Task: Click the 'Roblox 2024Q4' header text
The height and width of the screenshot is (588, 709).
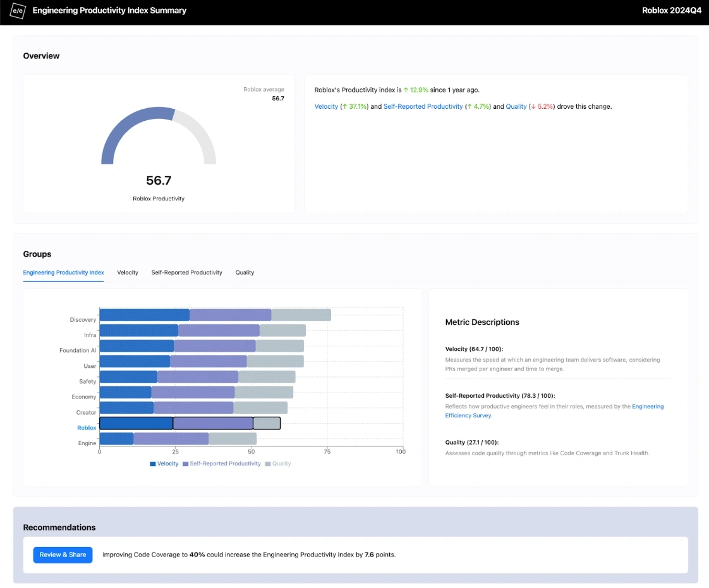Action: [x=672, y=10]
